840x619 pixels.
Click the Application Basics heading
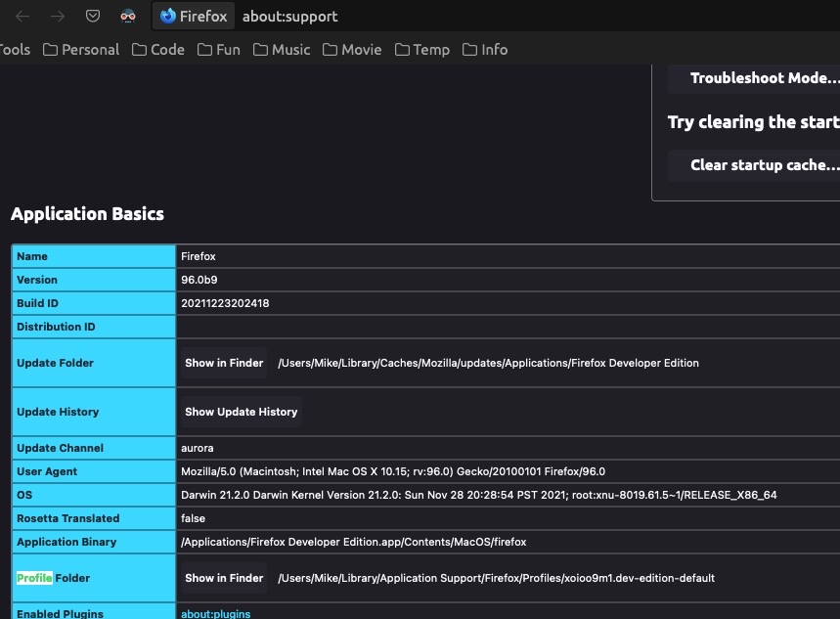pos(87,214)
